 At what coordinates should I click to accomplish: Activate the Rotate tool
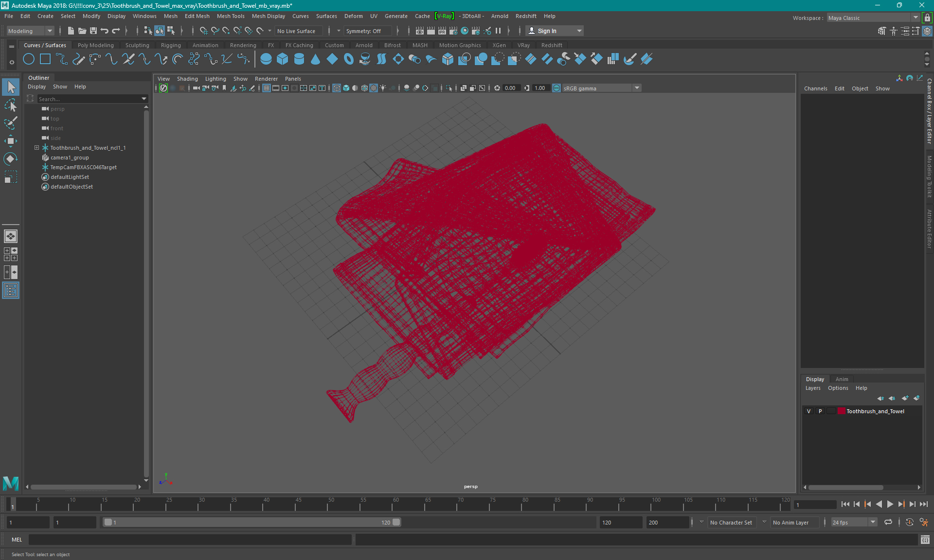tap(11, 159)
